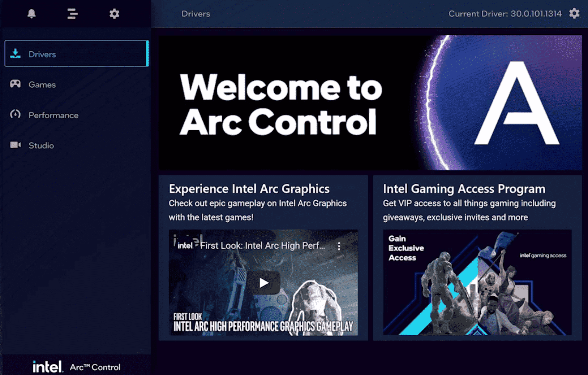
Task: Click the Experience Intel Arc Graphics heading
Action: point(249,188)
